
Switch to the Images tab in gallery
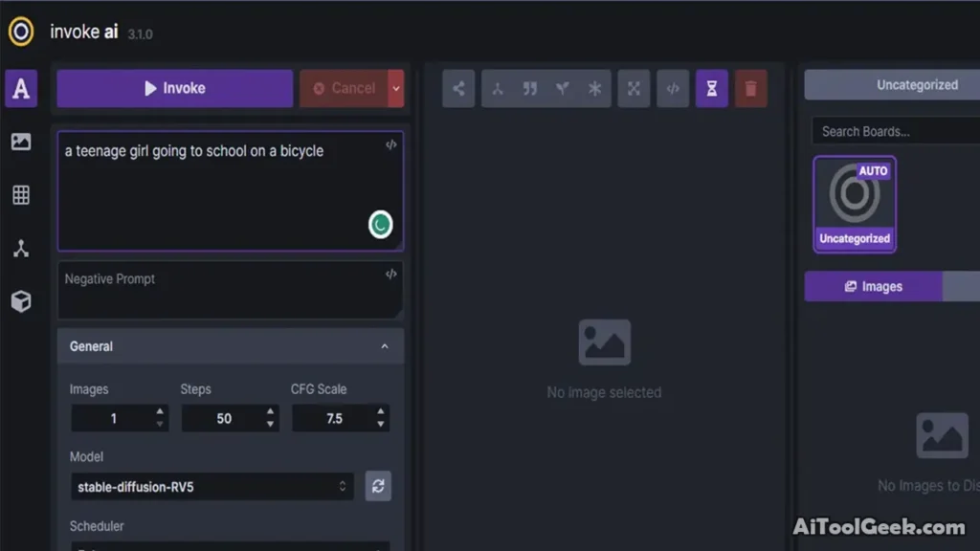coord(873,286)
